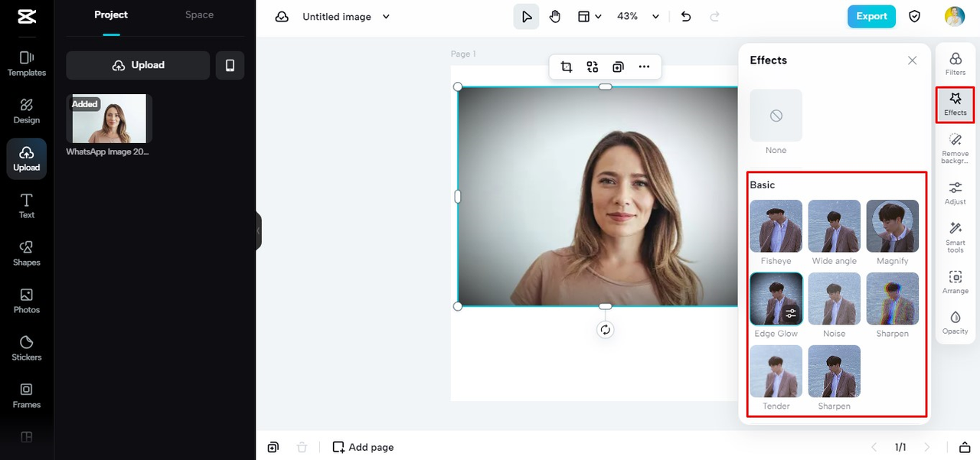Click the rotate handle below image
The image size is (980, 460).
(606, 329)
